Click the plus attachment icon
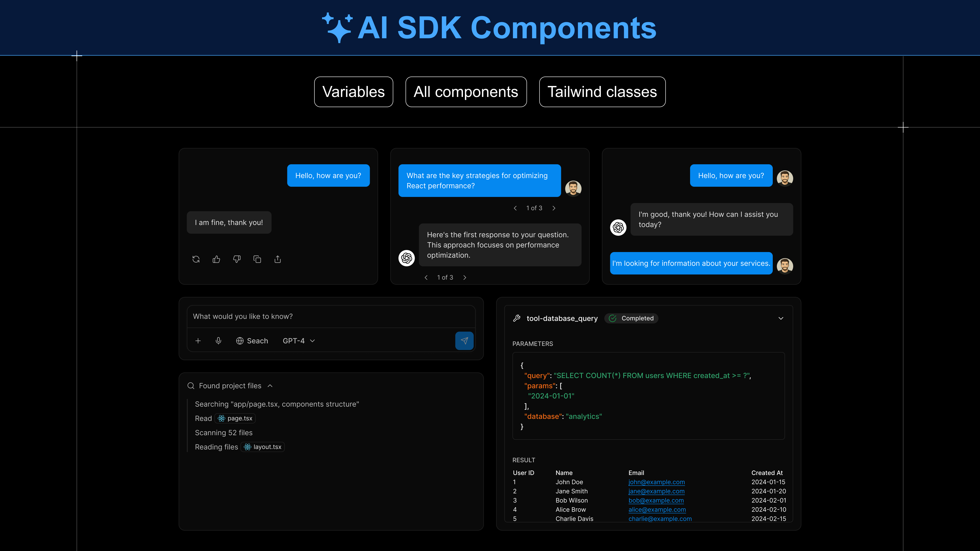 click(198, 341)
